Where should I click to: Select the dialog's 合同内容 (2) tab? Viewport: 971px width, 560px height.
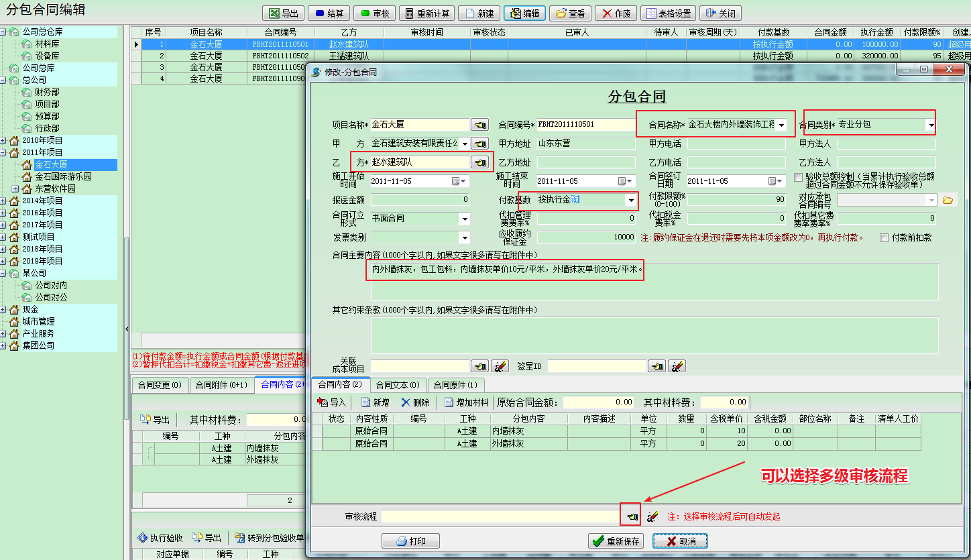(x=340, y=384)
